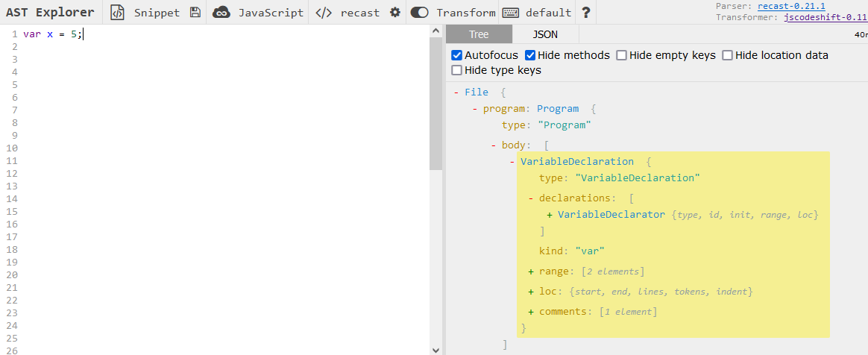The width and height of the screenshot is (868, 355).
Task: Click the type "Program" value
Action: pyautogui.click(x=564, y=125)
